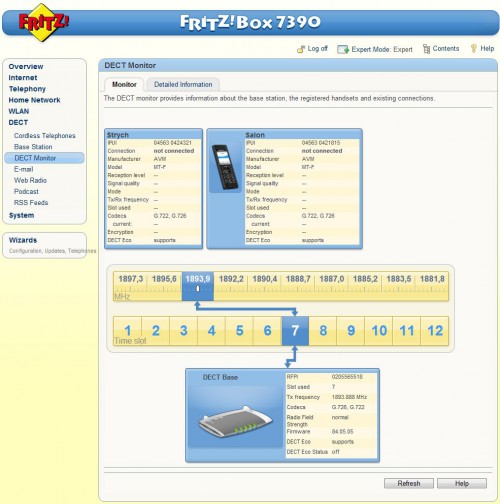Select the 1881,8 MHz frequency cell
Image resolution: width=500 pixels, height=504 pixels.
(x=432, y=286)
